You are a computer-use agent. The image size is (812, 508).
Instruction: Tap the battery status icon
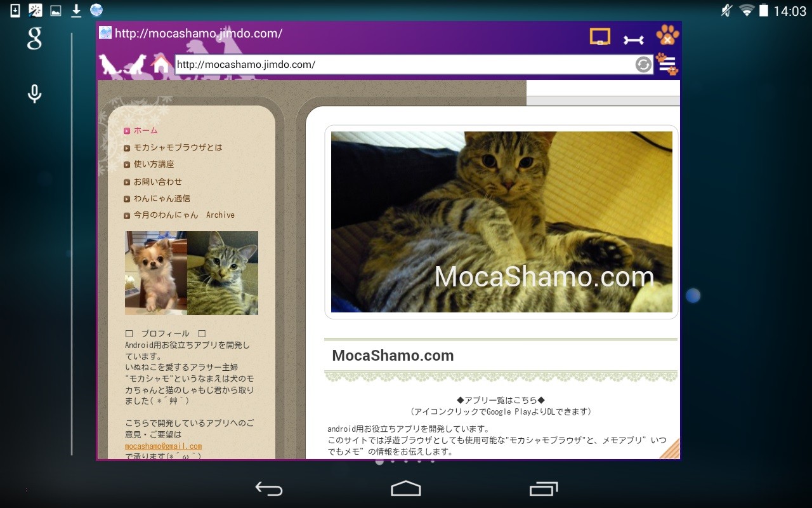tap(764, 10)
